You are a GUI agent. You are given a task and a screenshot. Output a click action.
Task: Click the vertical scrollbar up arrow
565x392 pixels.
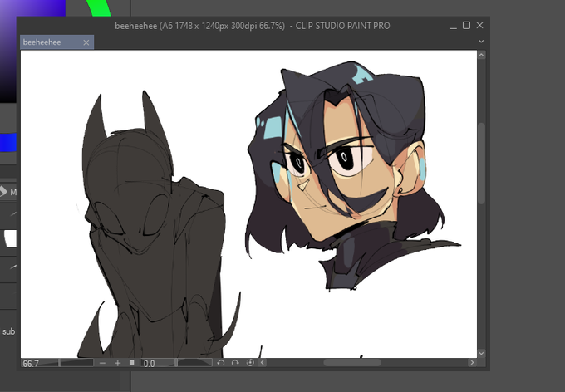(x=481, y=55)
